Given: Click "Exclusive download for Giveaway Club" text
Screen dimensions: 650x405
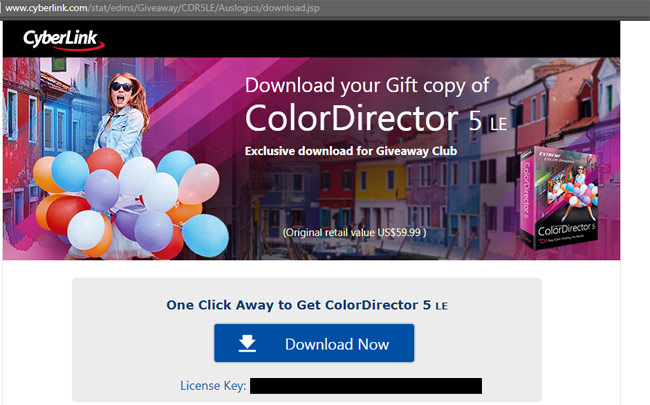Looking at the screenshot, I should pyautogui.click(x=351, y=151).
